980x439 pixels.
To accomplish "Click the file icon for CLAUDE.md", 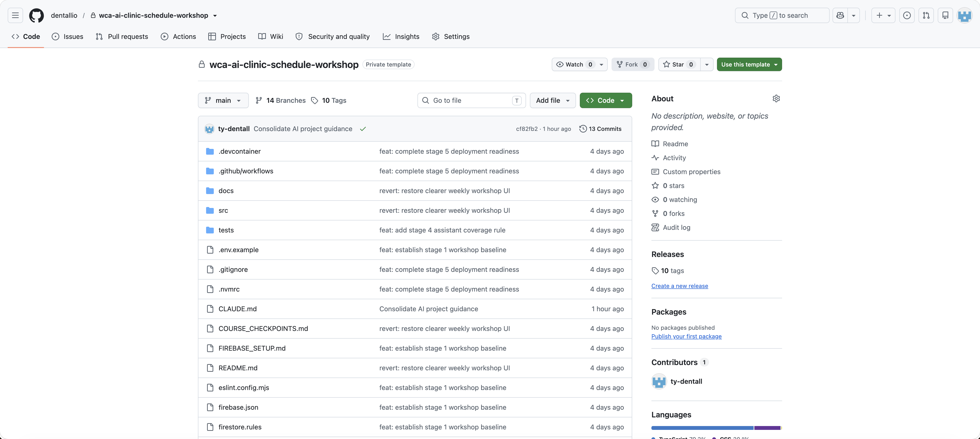I will pyautogui.click(x=210, y=309).
